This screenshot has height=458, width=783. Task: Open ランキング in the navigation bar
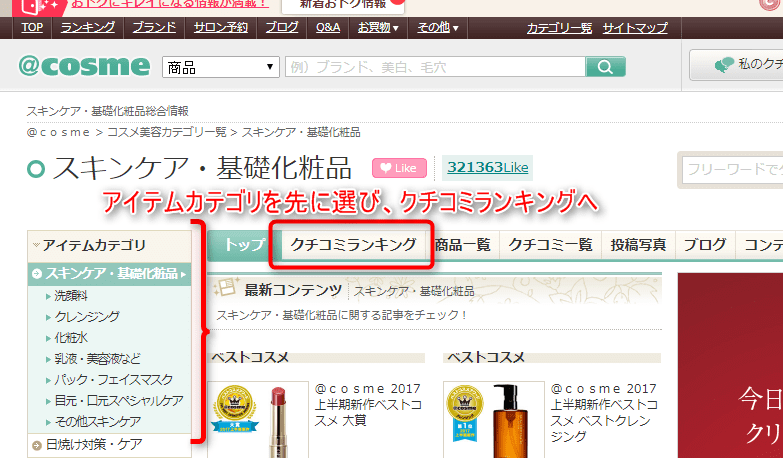click(x=87, y=27)
